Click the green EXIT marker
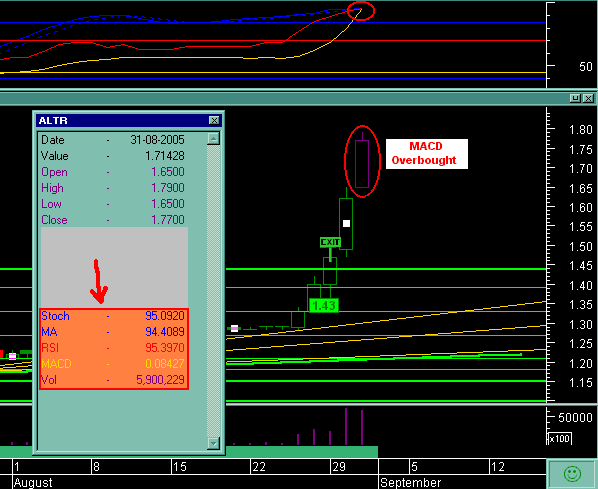Image resolution: width=598 pixels, height=489 pixels. tap(330, 242)
